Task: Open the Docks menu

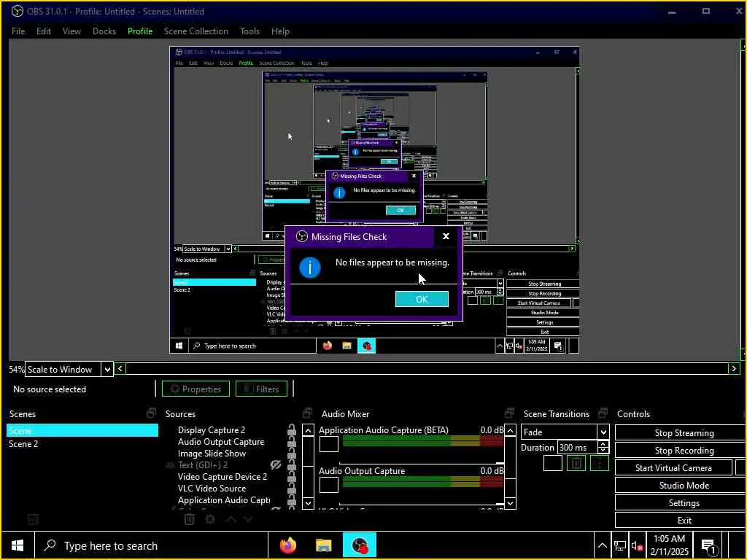Action: (104, 31)
